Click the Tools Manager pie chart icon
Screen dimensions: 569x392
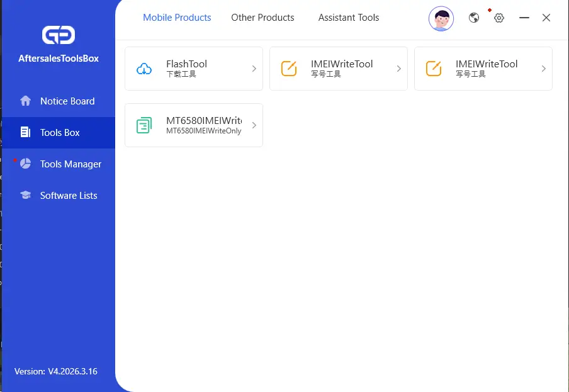click(25, 164)
